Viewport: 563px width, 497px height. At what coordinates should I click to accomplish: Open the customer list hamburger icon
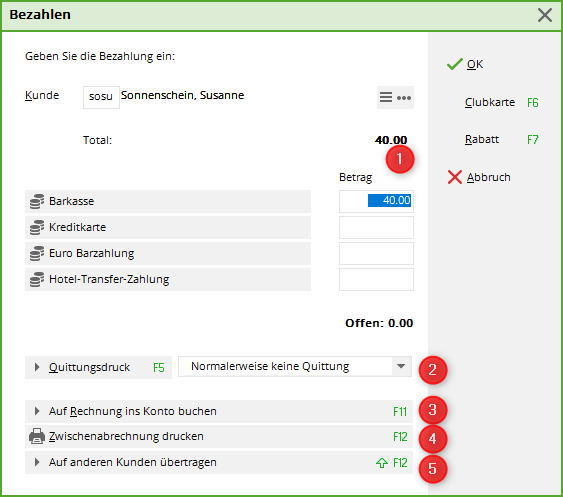pos(386,97)
